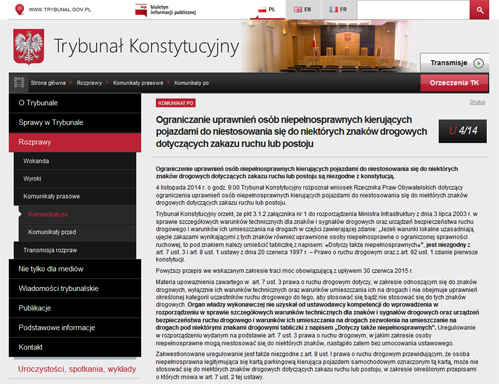The image size is (499, 384).
Task: Click the sentence 'Powyższy przepis we wskazanym zakresie'
Action: click(x=284, y=271)
